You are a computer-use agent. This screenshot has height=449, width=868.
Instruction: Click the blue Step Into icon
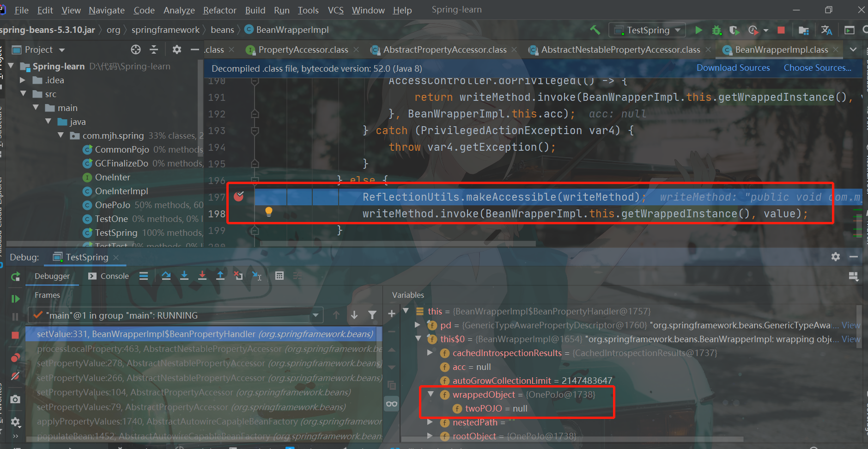[x=184, y=276]
